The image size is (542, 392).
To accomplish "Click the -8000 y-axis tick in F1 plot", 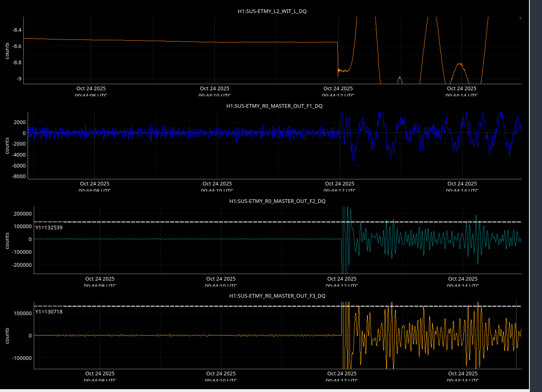I will tap(18, 176).
